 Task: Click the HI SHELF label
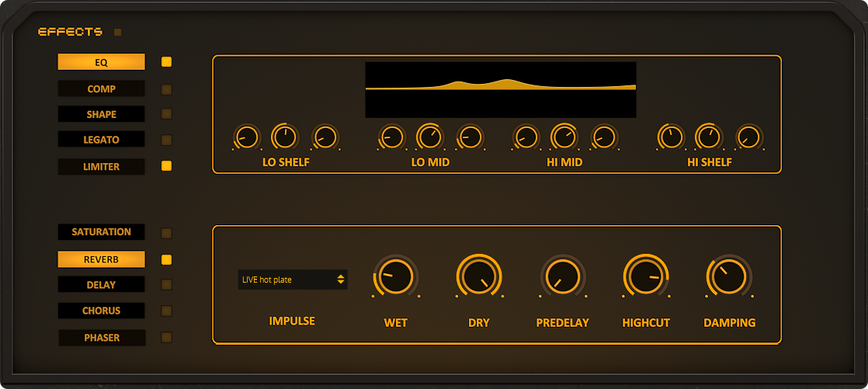pos(710,163)
